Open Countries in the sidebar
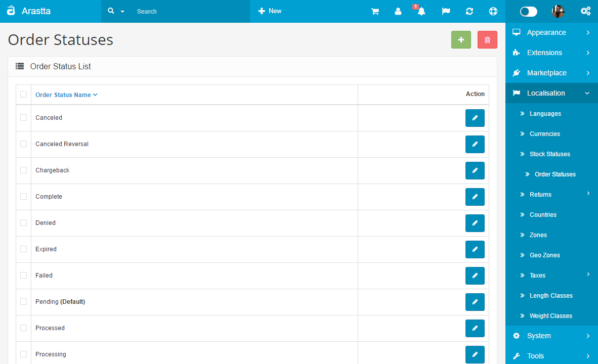This screenshot has width=598, height=364. [x=543, y=214]
